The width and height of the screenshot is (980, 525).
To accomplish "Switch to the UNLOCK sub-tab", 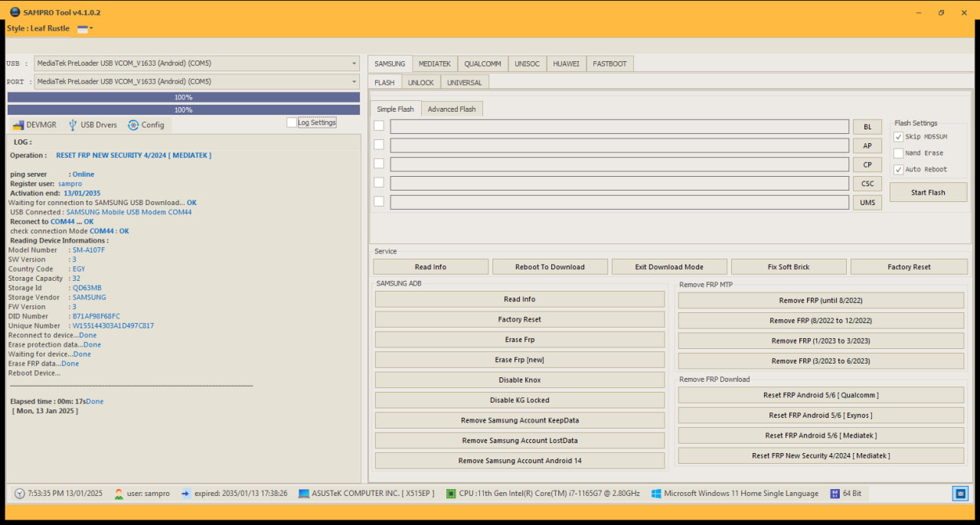I will (x=420, y=83).
